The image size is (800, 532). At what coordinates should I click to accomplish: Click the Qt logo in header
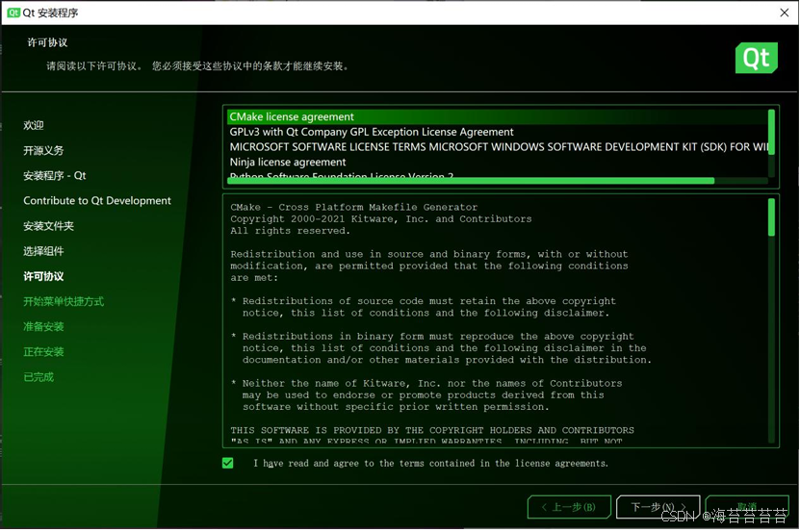(756, 58)
